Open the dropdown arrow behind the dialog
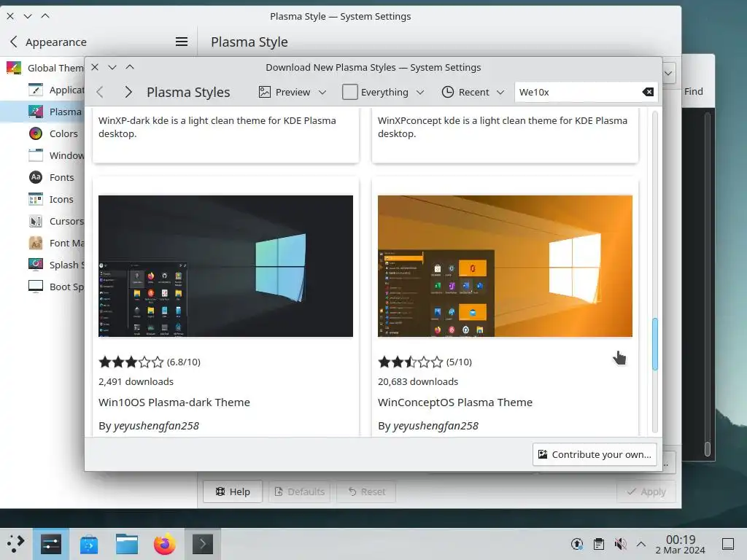This screenshot has height=560, width=747. point(668,74)
